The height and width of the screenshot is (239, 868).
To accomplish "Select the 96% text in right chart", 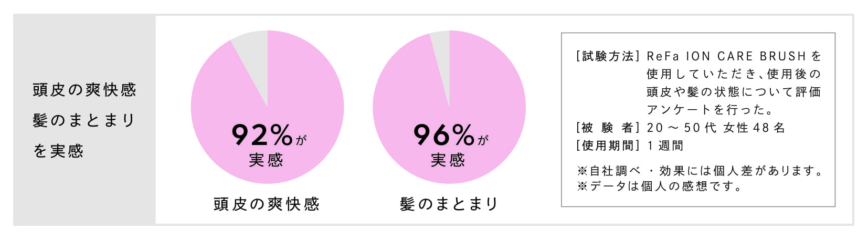I will tap(444, 135).
